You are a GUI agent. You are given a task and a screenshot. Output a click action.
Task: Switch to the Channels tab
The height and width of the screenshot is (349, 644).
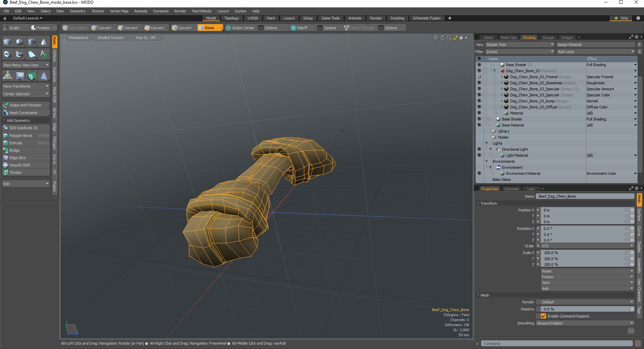511,189
